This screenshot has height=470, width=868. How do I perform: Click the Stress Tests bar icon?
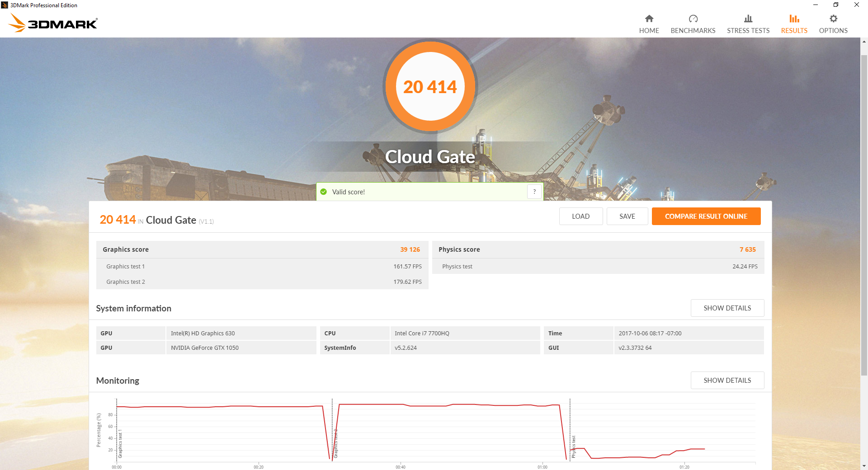(748, 19)
